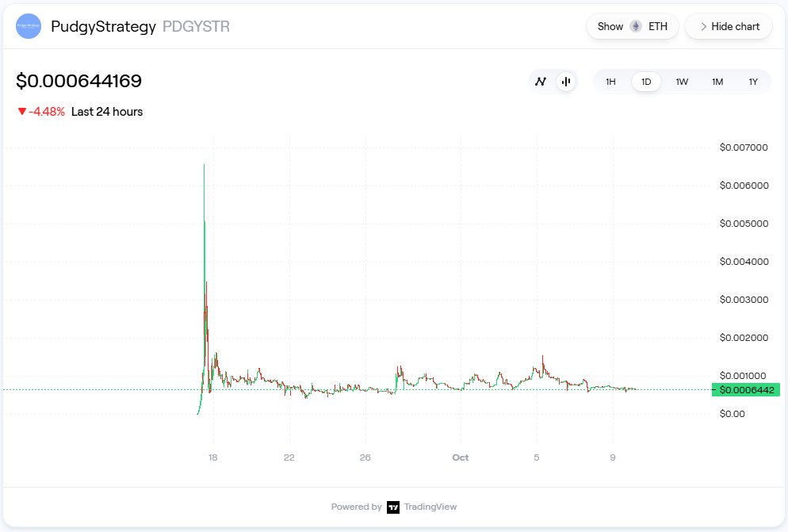
Task: Click the PudgyStrategy name
Action: point(104,27)
